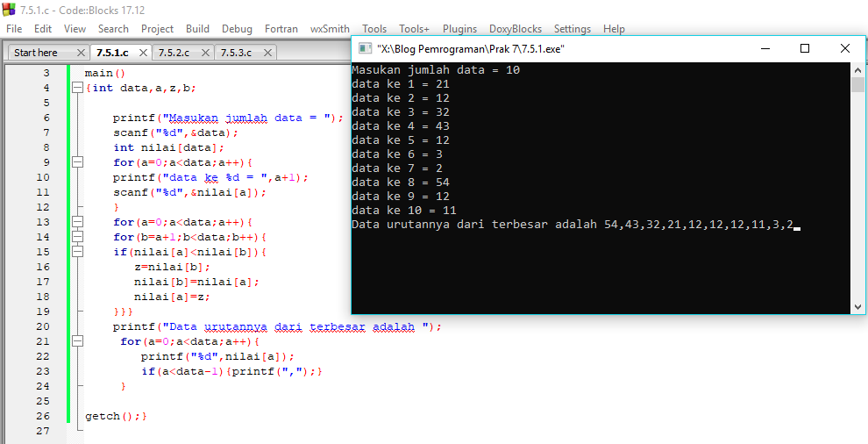Click the console vertical scrollbar thumb
Screen dimensions: 868x444
(857, 85)
